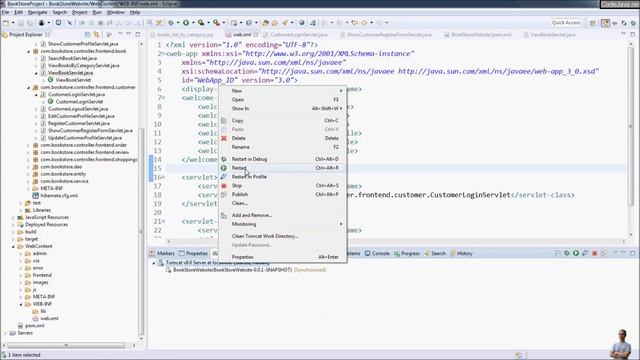The image size is (640, 360).
Task: Click Stop in the context menu
Action: pos(283,186)
